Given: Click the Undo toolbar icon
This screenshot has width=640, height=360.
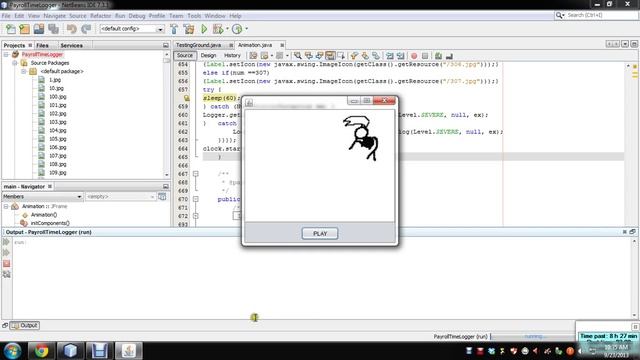Looking at the screenshot, I should tap(72, 29).
